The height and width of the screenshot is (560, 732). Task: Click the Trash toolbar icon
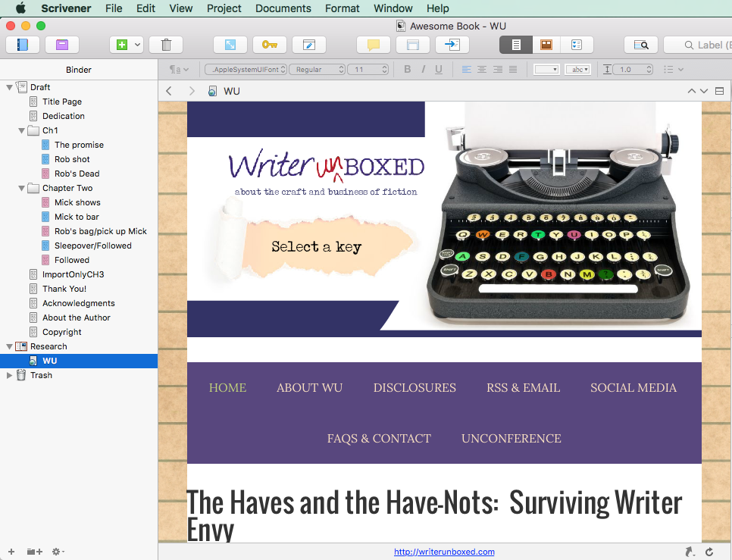(166, 45)
